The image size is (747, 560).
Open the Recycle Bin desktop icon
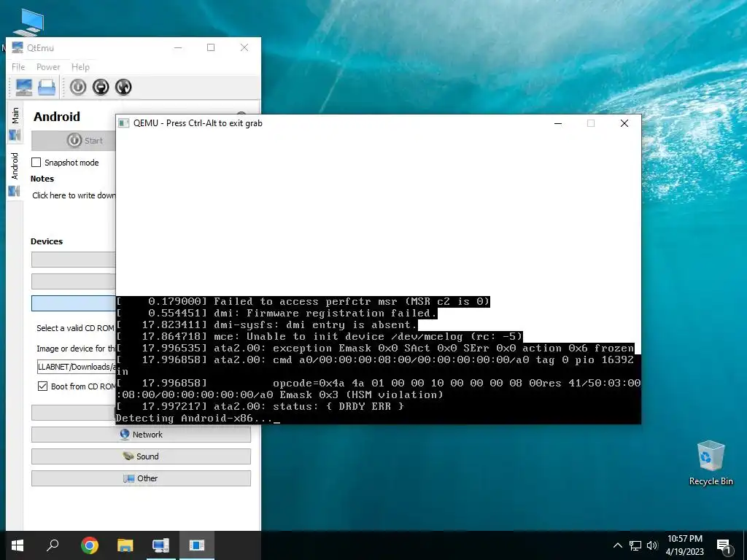(711, 463)
